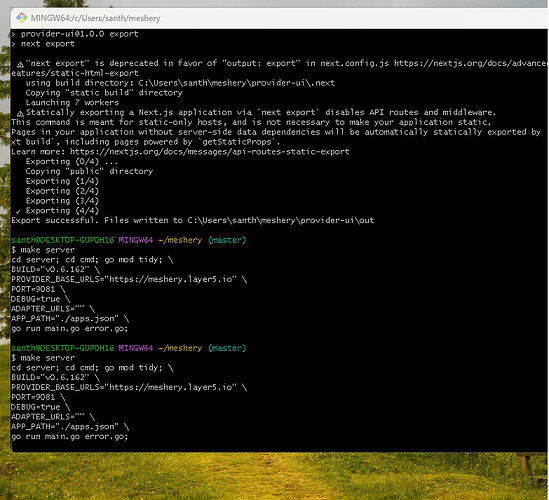Click the first 'go run main.go error.go;' line

click(70, 328)
